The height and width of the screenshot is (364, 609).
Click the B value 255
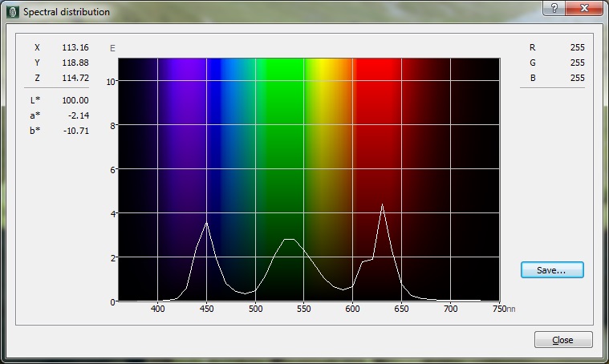[x=577, y=78]
